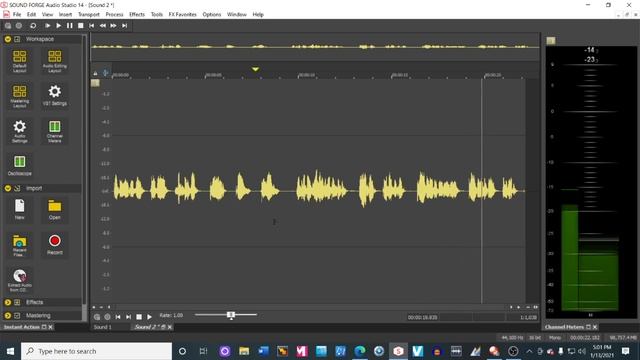The image size is (640, 360).
Task: Pause playback from main toolbar
Action: pyautogui.click(x=70, y=25)
